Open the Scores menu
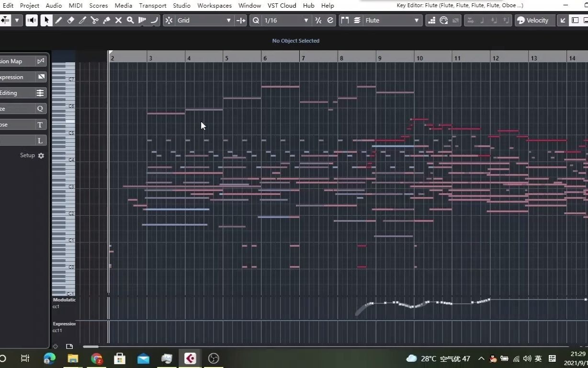Screen dimensions: 588x368 [98, 5]
